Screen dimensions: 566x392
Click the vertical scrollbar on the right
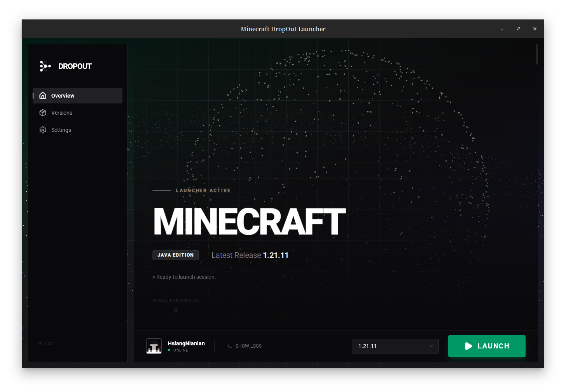(536, 54)
